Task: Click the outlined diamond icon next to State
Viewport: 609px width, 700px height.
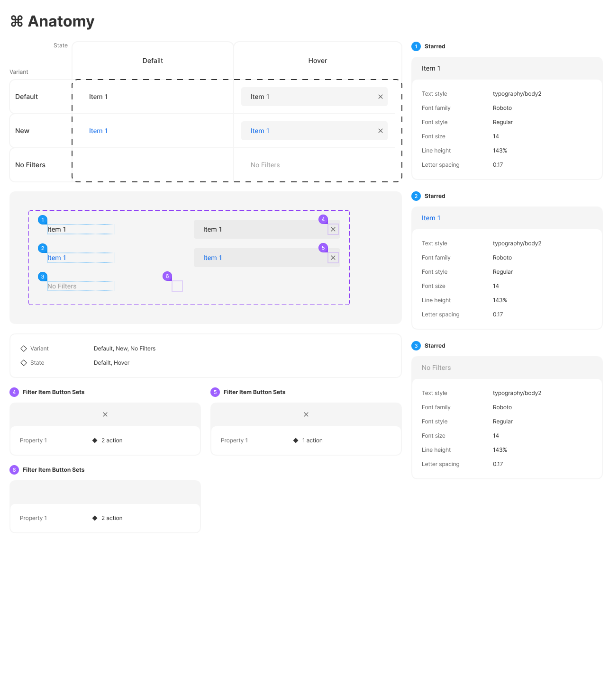Action: [x=24, y=363]
